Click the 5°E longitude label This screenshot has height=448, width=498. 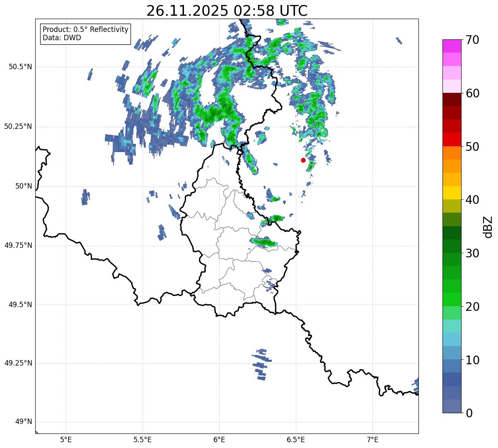[x=66, y=439]
